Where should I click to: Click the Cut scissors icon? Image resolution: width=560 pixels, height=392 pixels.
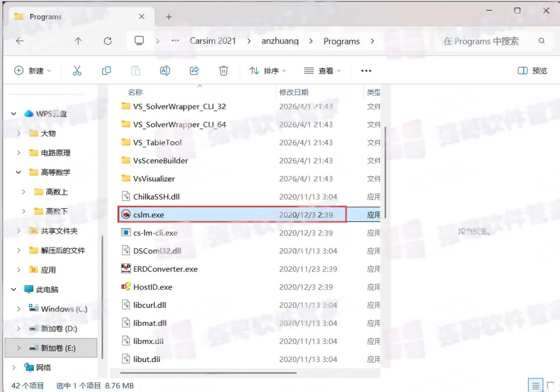click(77, 71)
